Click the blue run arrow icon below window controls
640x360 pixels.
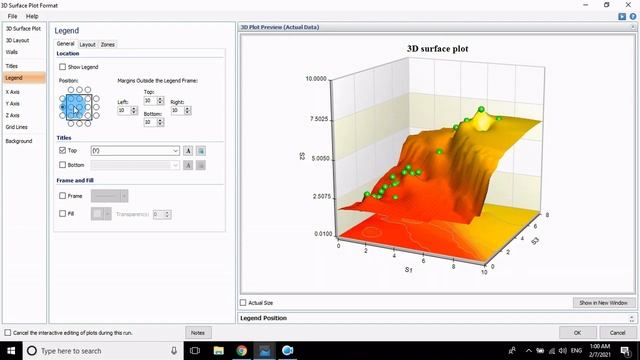coord(622,16)
